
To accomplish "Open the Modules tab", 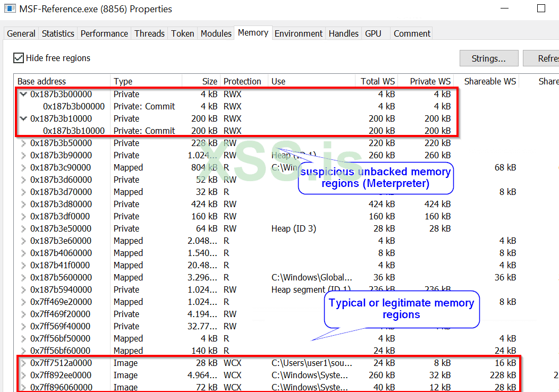I will click(216, 33).
